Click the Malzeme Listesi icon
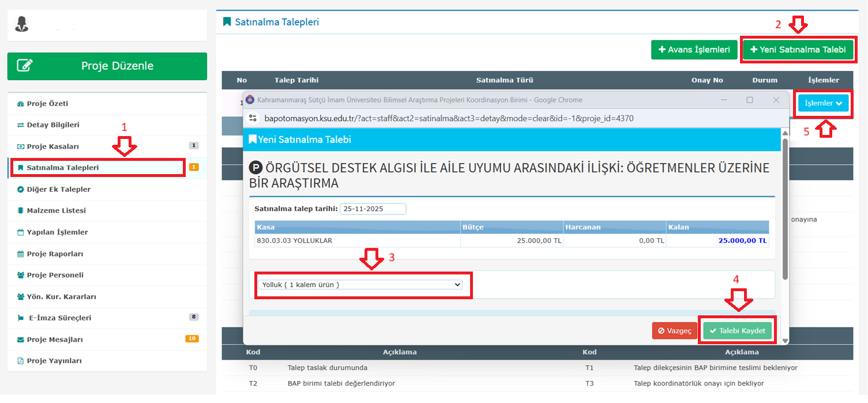This screenshot has height=403, width=868. (x=21, y=211)
